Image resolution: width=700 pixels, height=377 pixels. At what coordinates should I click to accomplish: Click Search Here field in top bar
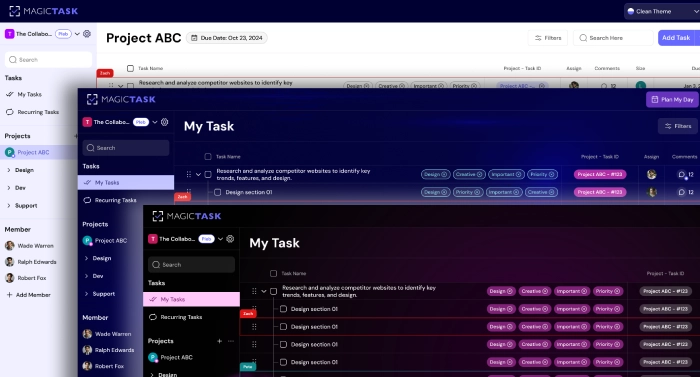pos(613,38)
